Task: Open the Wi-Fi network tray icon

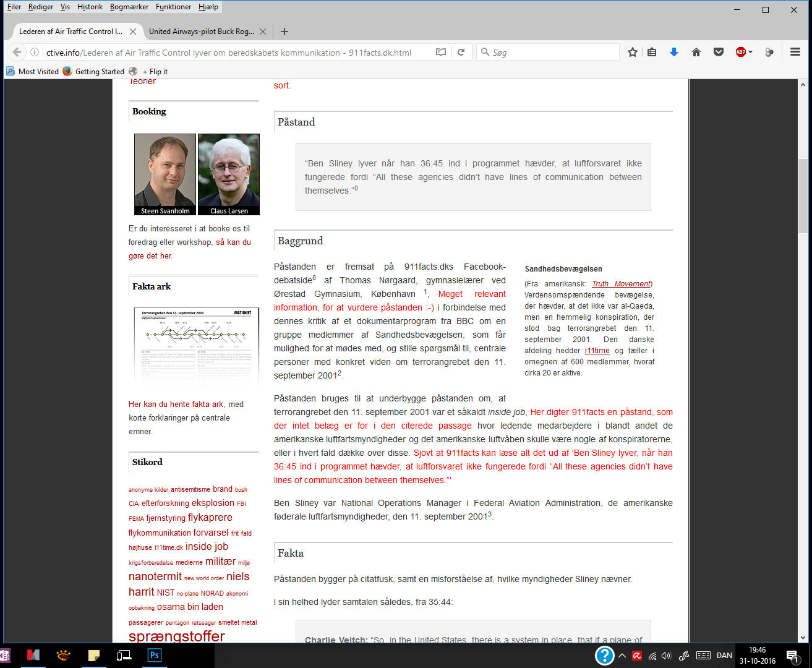Action: tap(652, 656)
